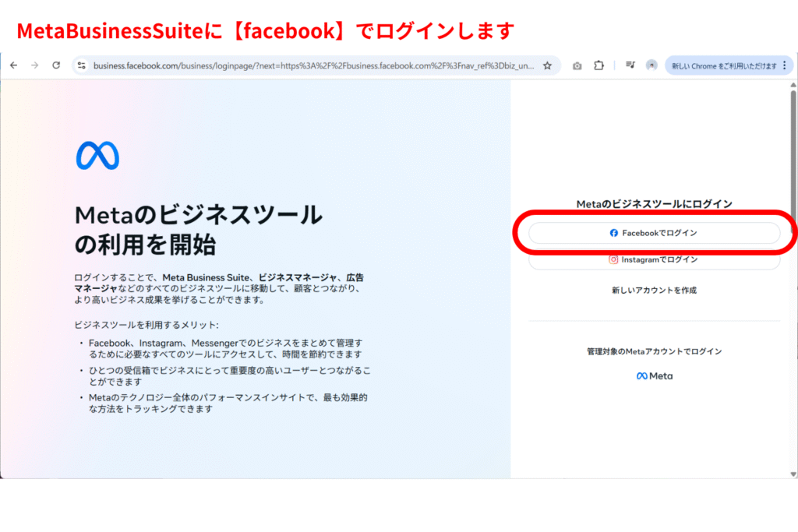Click the browser Back arrow
This screenshot has width=798, height=532.
coord(13,65)
